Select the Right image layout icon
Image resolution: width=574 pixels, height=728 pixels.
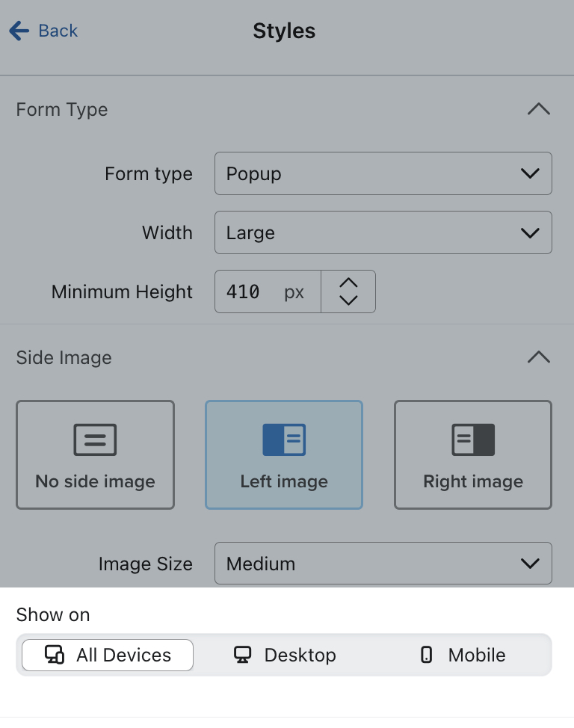pyautogui.click(x=472, y=439)
